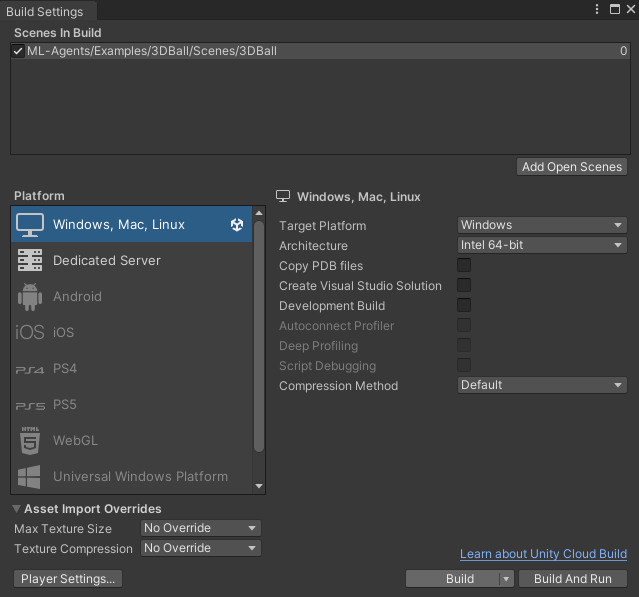Select the Android robot icon
The width and height of the screenshot is (639, 597).
pos(30,297)
